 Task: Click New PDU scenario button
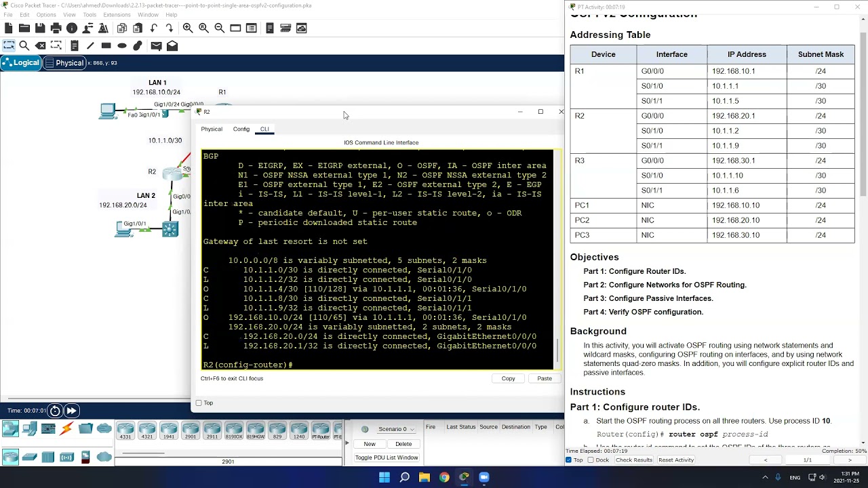370,444
